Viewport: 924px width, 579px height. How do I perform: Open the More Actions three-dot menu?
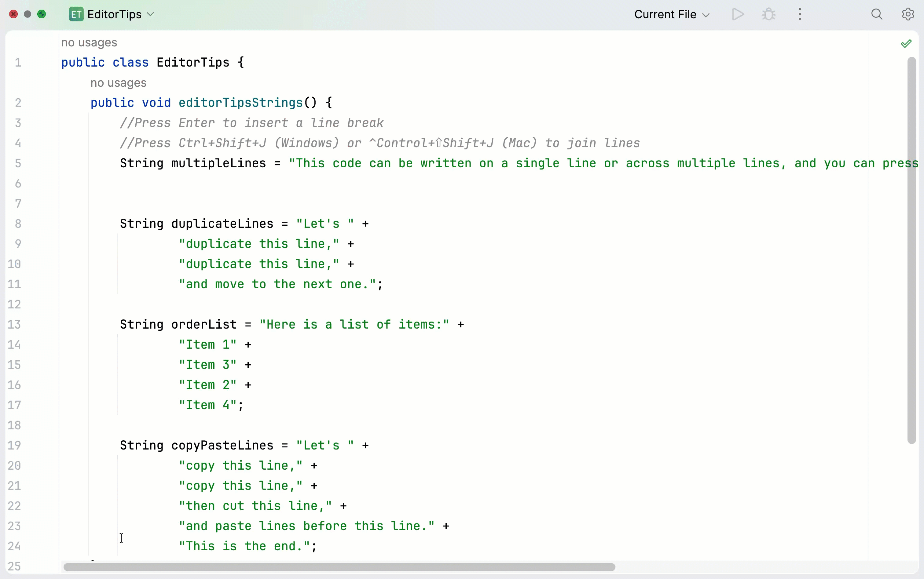pyautogui.click(x=800, y=15)
